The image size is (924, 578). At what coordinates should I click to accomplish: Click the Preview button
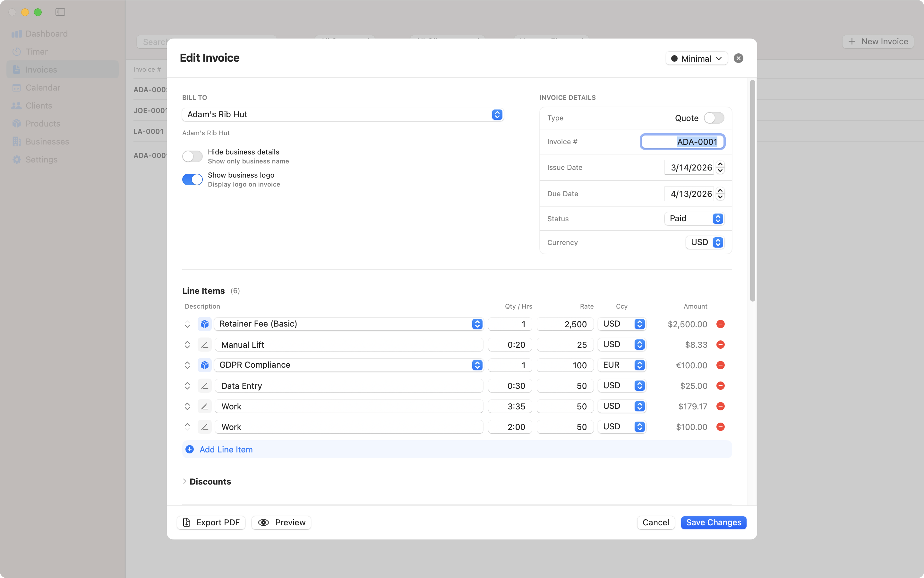281,522
